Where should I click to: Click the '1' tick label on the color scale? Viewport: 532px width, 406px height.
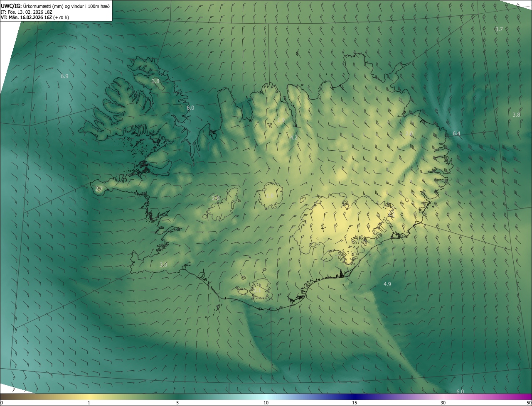[x=89, y=403]
